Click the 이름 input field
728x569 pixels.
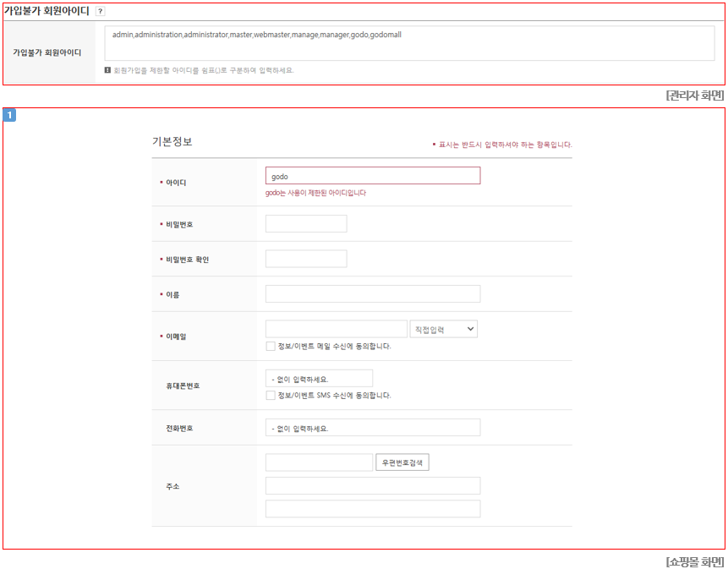pos(373,293)
